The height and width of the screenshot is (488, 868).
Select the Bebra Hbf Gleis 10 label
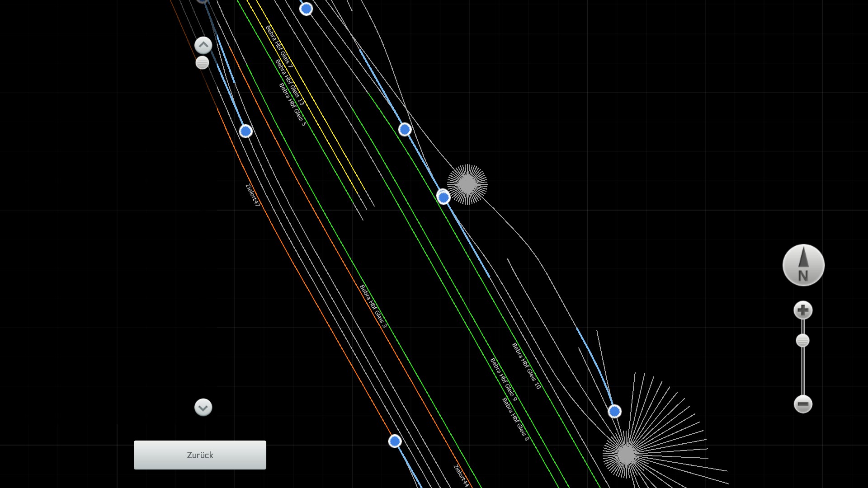(526, 366)
